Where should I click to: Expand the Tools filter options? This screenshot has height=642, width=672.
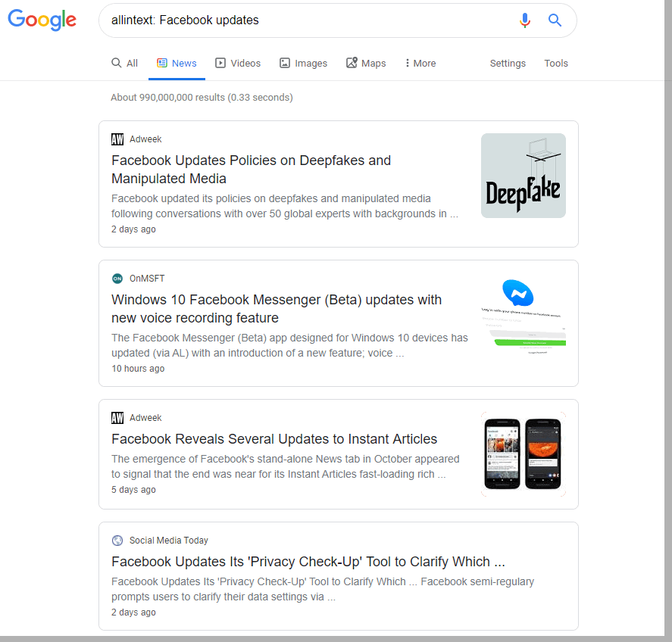pos(556,64)
